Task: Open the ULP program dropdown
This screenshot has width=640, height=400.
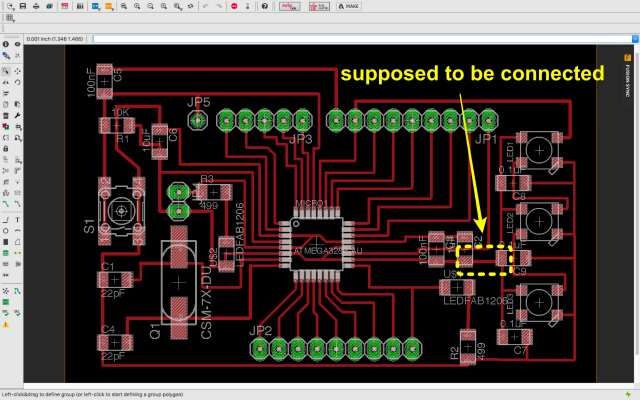Action: tap(109, 6)
